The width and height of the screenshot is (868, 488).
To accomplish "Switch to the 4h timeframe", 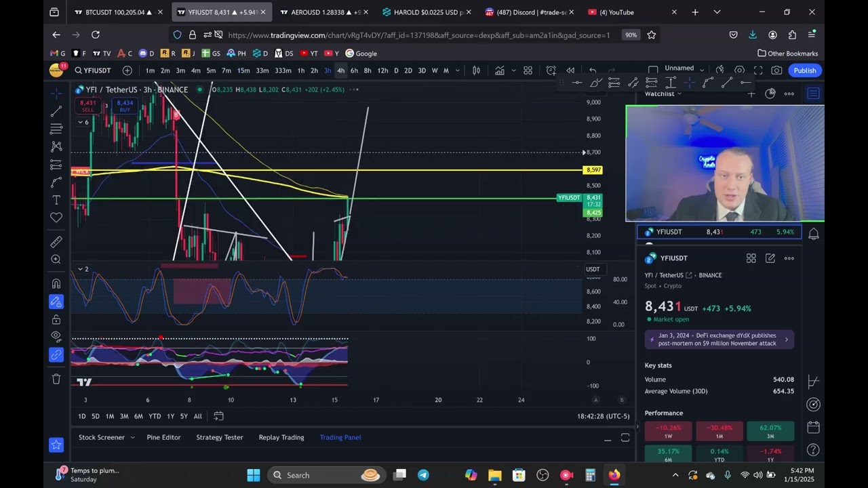I will [341, 70].
